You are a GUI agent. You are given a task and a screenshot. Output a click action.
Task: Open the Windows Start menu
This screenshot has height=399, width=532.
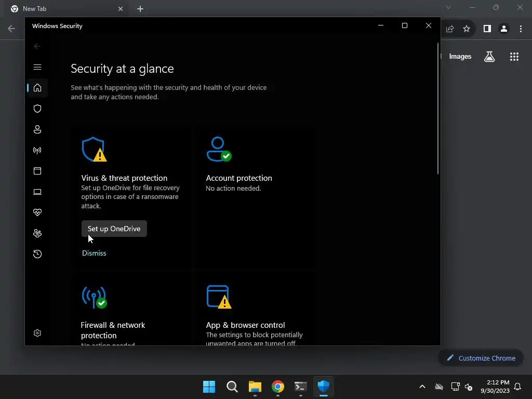pos(209,387)
